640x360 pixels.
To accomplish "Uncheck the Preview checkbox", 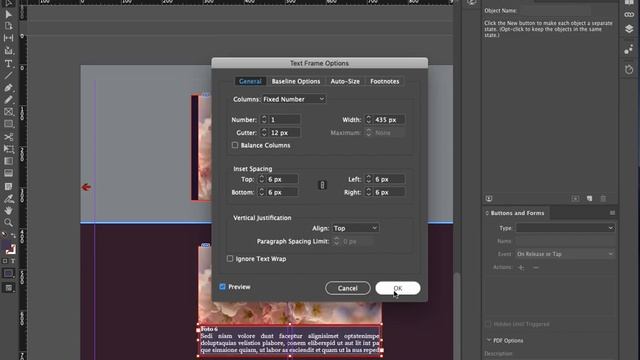I will pos(222,287).
